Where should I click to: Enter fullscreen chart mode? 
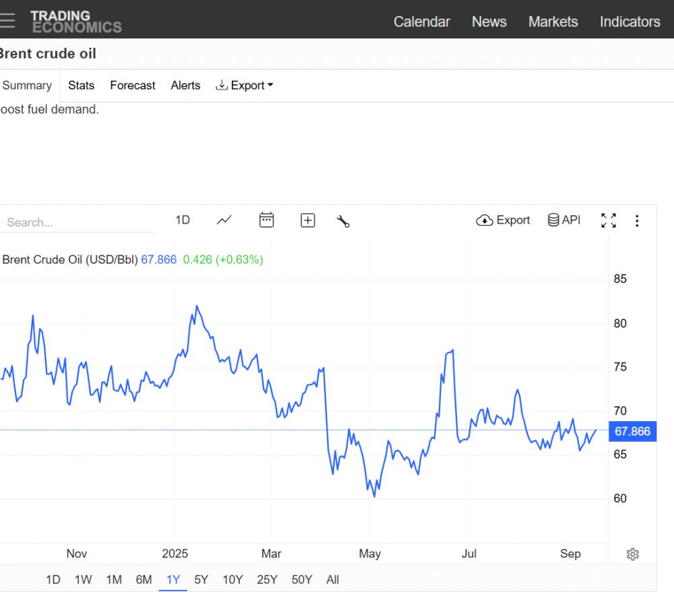tap(609, 220)
